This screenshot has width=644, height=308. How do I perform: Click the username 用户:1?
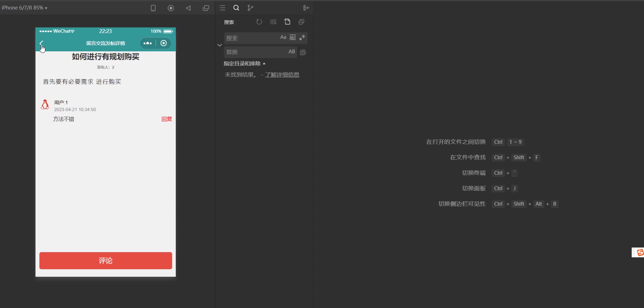click(x=61, y=103)
